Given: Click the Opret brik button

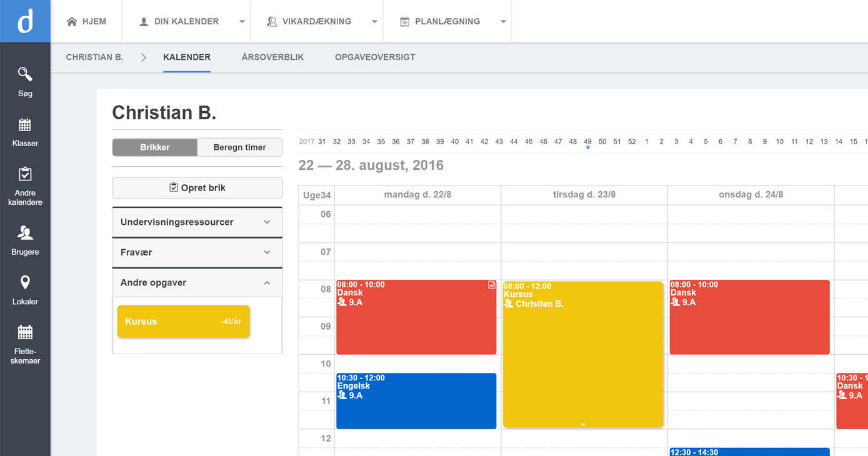Looking at the screenshot, I should [197, 187].
